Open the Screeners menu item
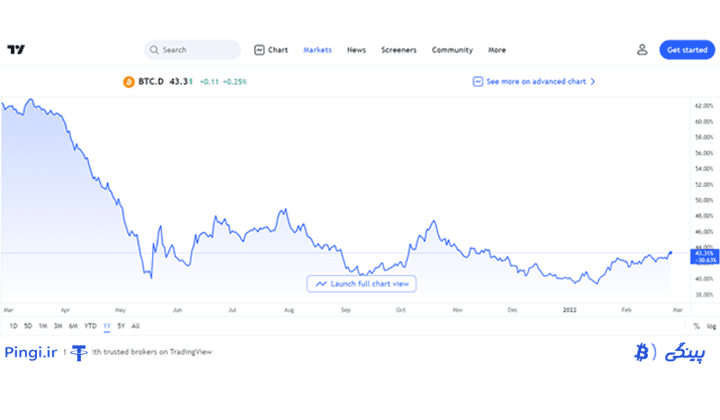Screen dimensions: 720x420 pyautogui.click(x=399, y=50)
